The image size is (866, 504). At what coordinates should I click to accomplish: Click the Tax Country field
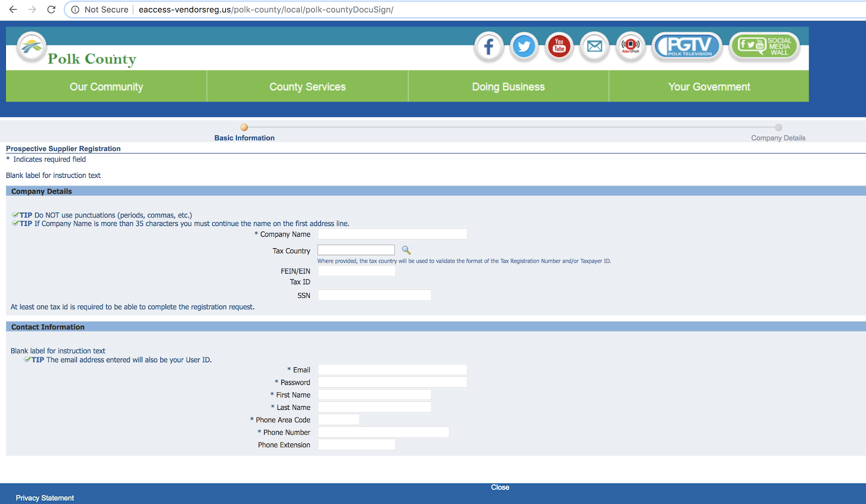pyautogui.click(x=356, y=250)
